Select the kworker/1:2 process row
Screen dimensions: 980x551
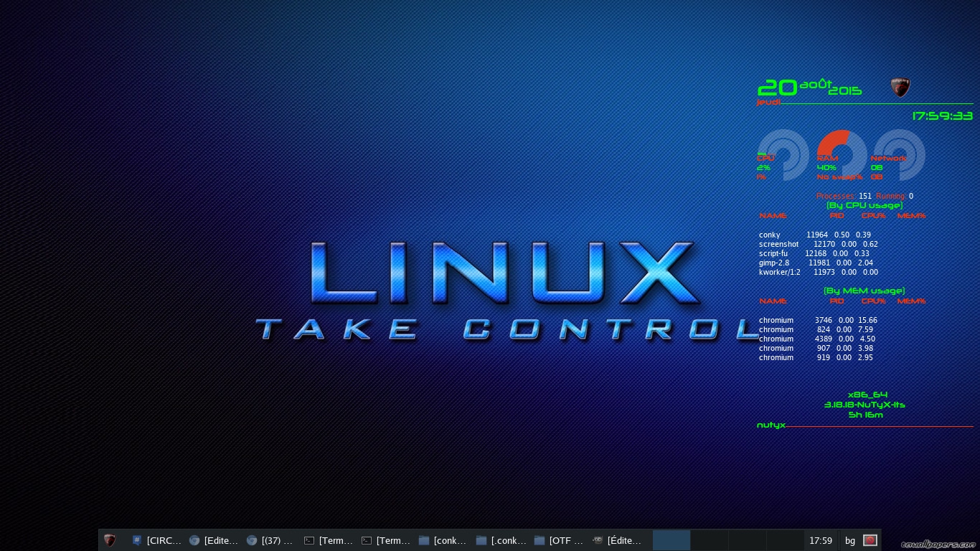tap(819, 272)
